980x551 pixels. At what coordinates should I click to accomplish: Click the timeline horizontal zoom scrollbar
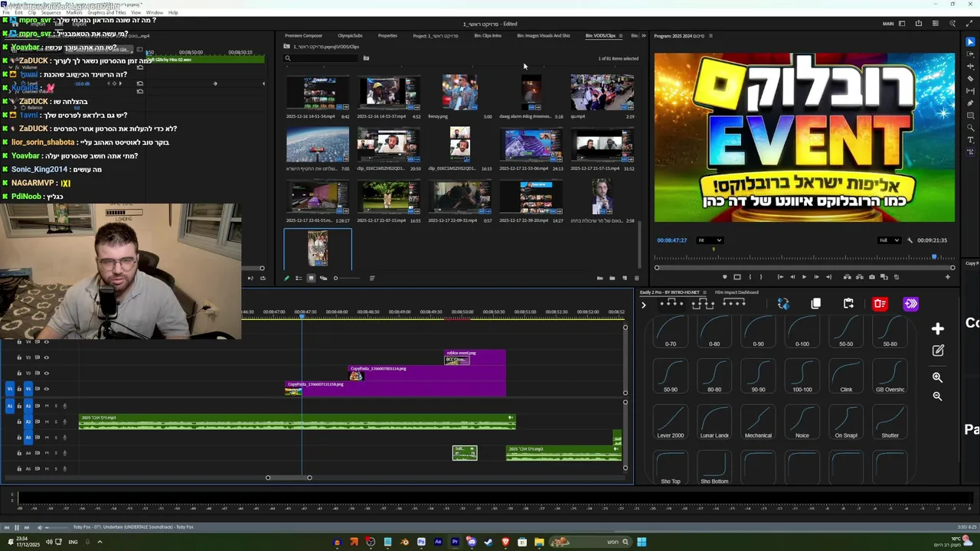[x=289, y=478]
